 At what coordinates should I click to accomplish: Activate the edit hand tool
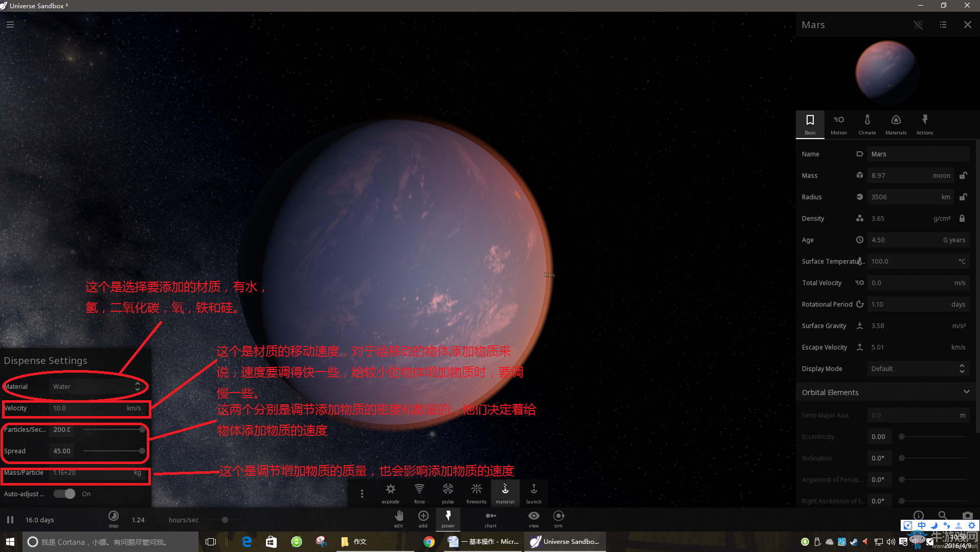[398, 519]
